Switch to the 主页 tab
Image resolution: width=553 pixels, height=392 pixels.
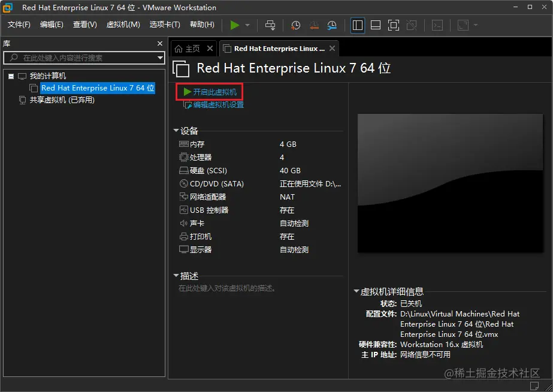pyautogui.click(x=193, y=48)
